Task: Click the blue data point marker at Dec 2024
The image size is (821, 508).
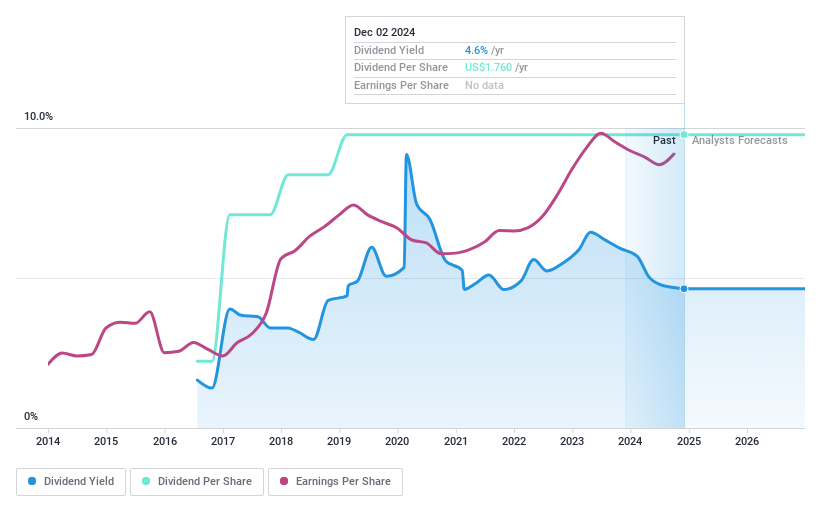Action: coord(684,289)
